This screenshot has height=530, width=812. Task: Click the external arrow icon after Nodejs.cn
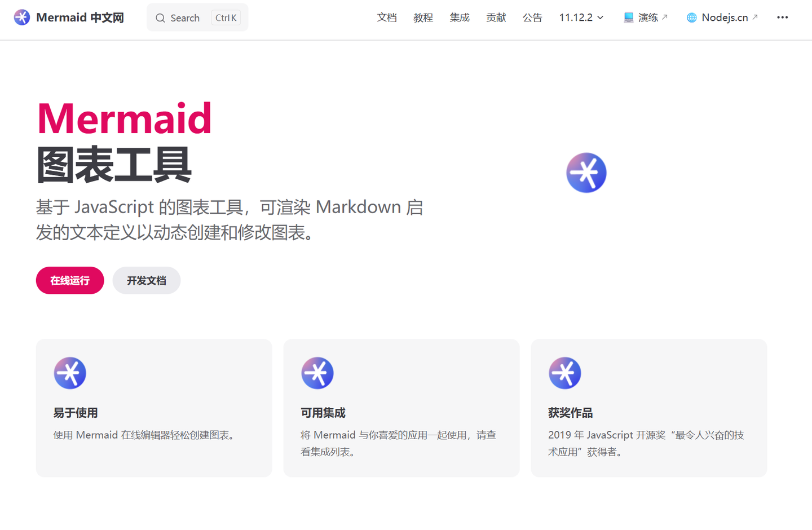click(754, 17)
